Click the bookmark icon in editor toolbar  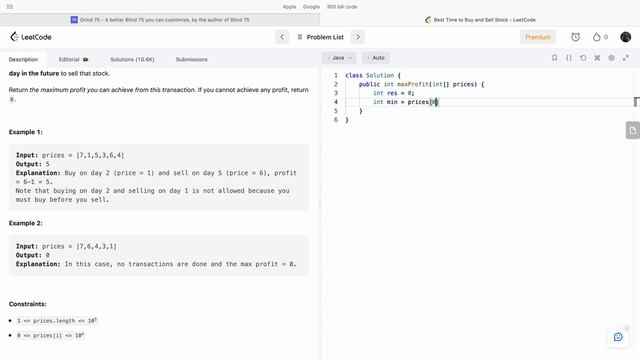pos(554,58)
